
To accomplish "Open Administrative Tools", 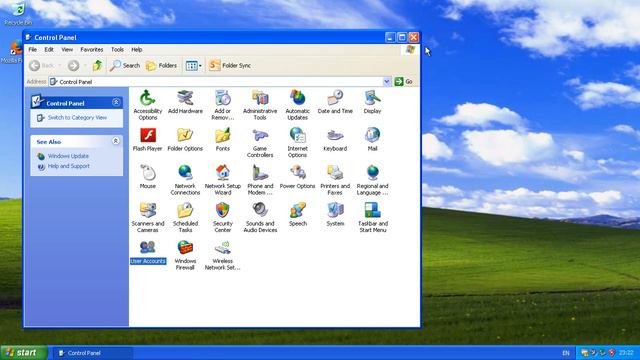I will click(260, 105).
